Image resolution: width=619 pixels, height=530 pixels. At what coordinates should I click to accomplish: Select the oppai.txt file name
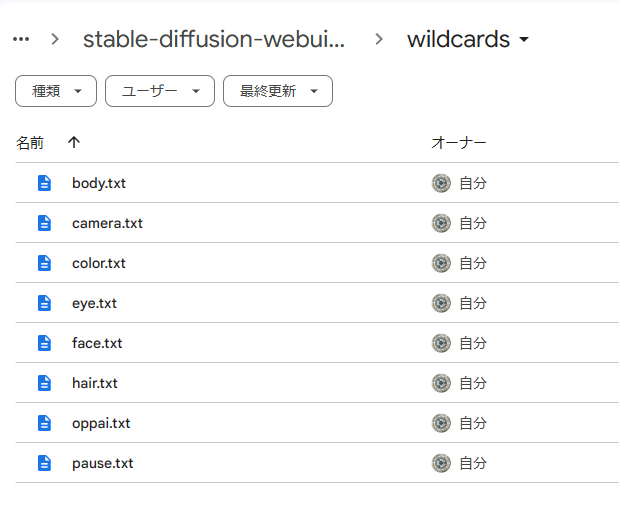point(101,423)
